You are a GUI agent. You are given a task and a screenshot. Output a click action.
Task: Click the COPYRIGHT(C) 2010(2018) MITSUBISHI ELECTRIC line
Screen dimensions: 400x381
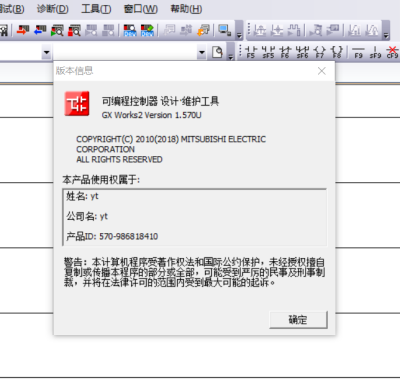[x=171, y=139]
